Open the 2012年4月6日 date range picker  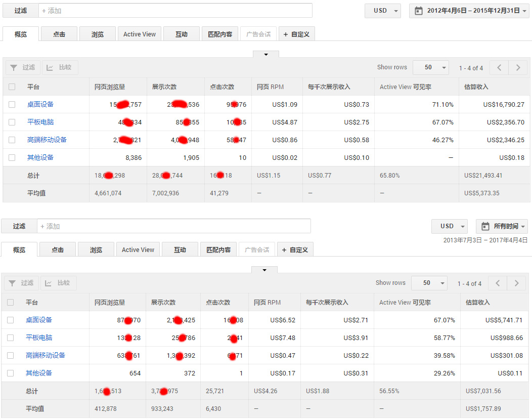coord(469,11)
